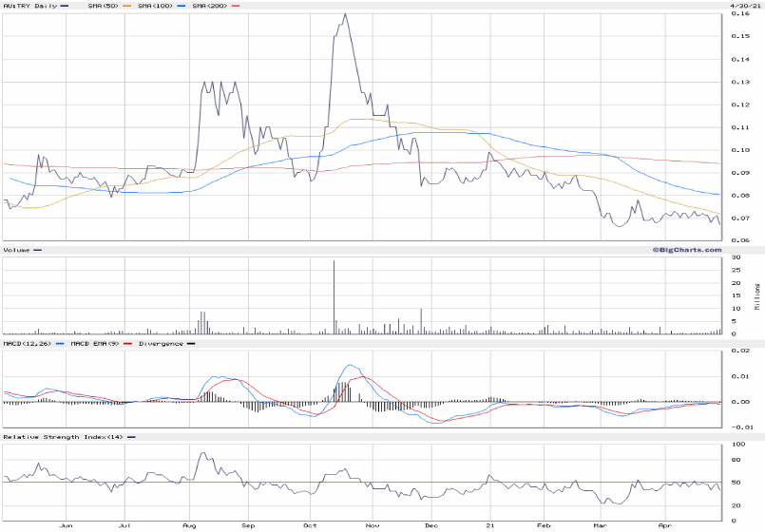Click the AU:TRY Daily legend label
This screenshot has height=532, width=765.
pos(27,6)
